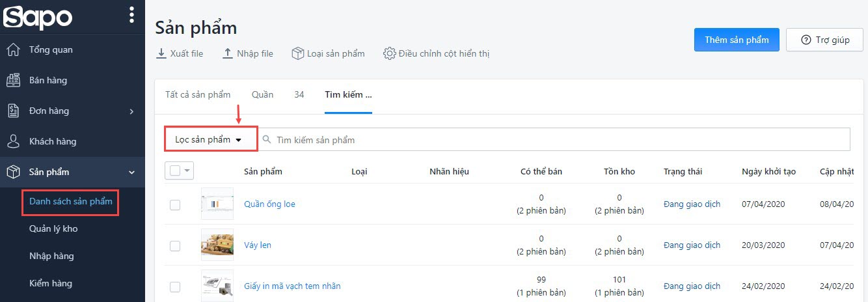Open the Lọc sản phẩm filter dropdown
The width and height of the screenshot is (868, 302).
tap(211, 139)
